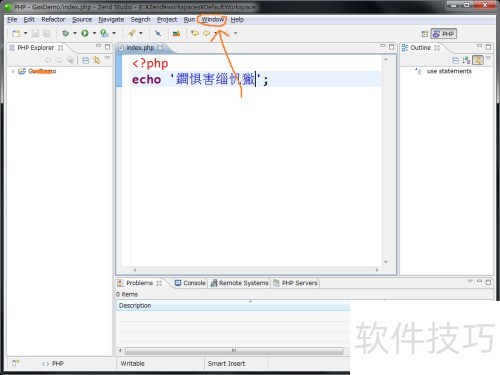The image size is (500, 375).
Task: Click the grayed Forward arrow in PHP Explorer
Action: pyautogui.click(x=59, y=60)
